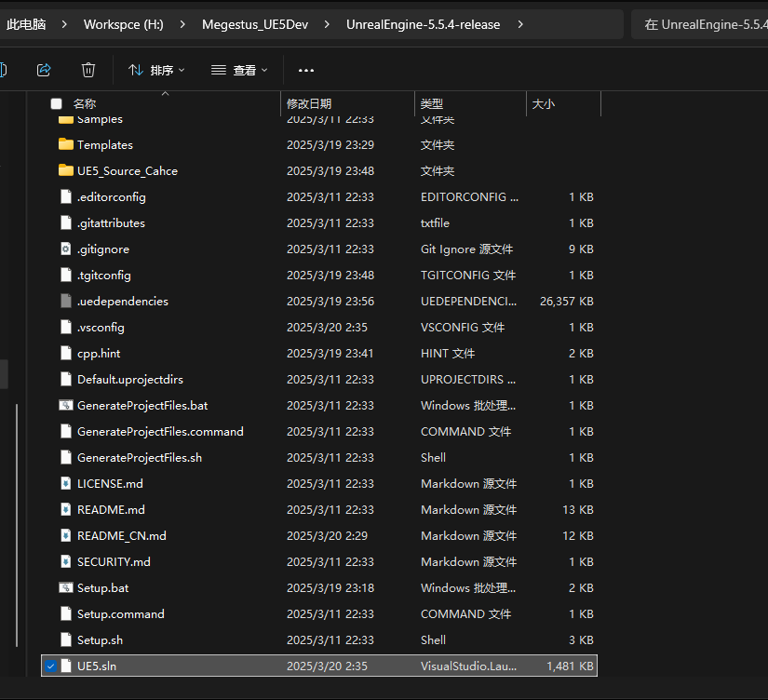Select the LICENSE.md markdown icon
This screenshot has height=700, width=768.
point(66,483)
